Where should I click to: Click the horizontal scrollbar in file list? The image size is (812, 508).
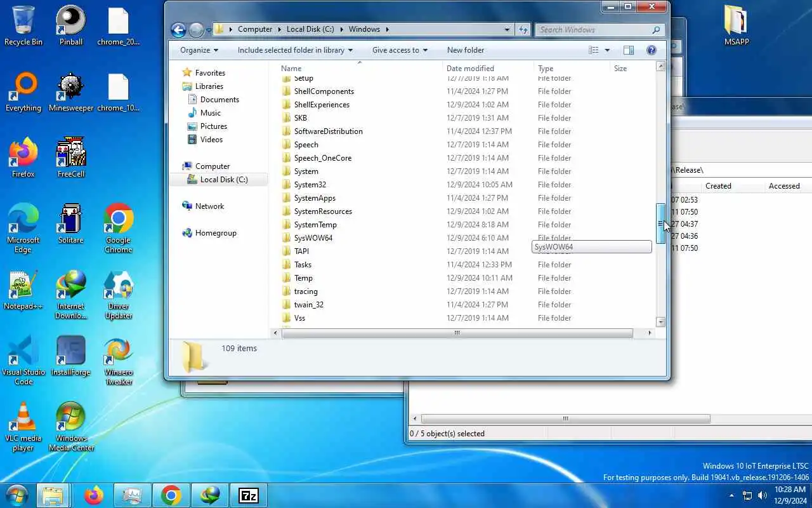457,333
